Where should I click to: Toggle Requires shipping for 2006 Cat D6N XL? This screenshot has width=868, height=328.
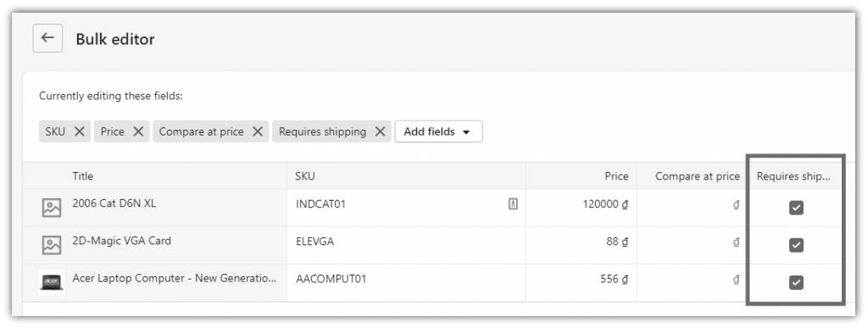pyautogui.click(x=796, y=208)
